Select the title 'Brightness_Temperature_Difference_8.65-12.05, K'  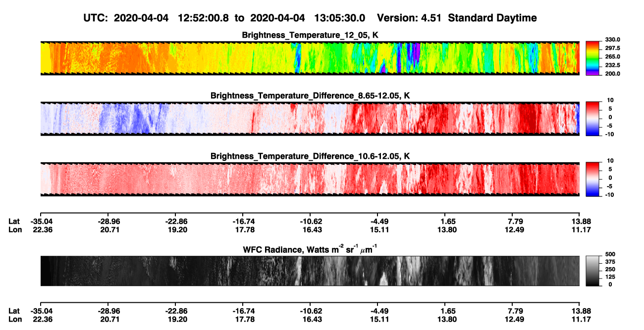point(310,95)
